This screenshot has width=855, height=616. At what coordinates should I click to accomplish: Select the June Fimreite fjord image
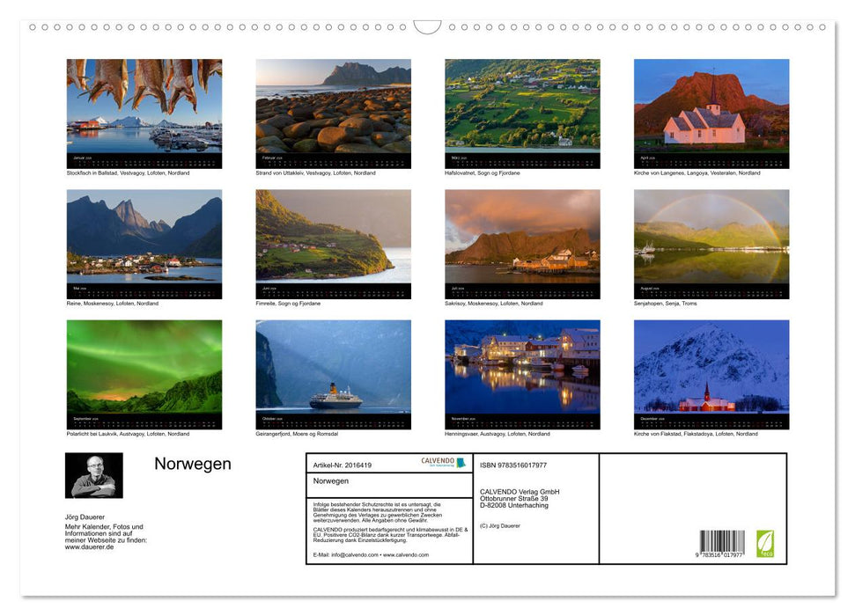point(333,243)
